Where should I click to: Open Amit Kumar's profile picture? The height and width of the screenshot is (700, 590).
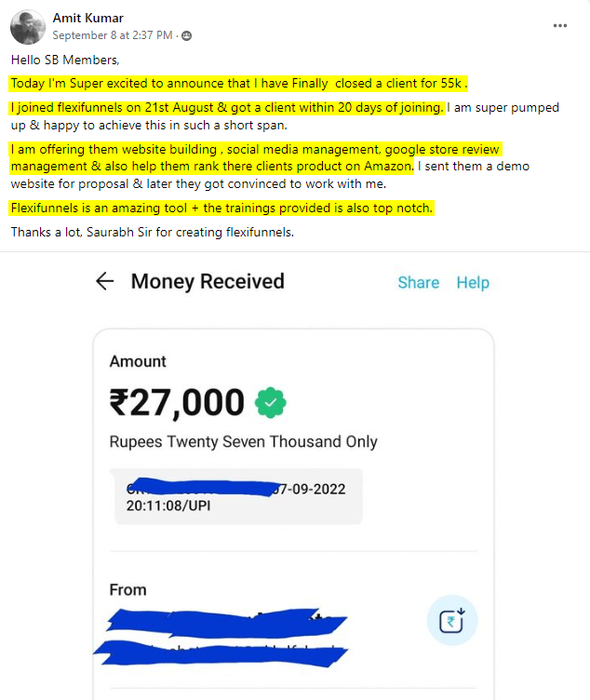click(x=26, y=27)
